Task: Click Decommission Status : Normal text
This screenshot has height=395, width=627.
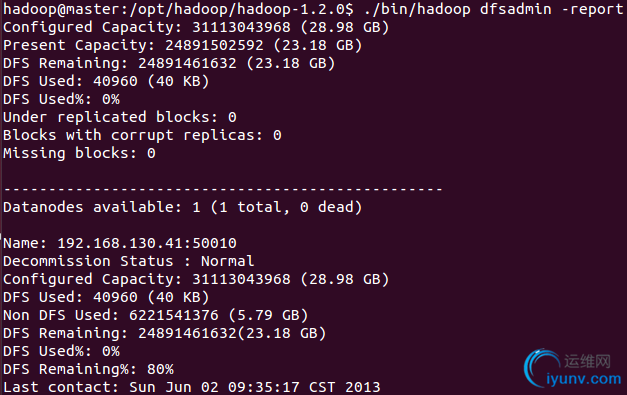Action: tap(128, 261)
